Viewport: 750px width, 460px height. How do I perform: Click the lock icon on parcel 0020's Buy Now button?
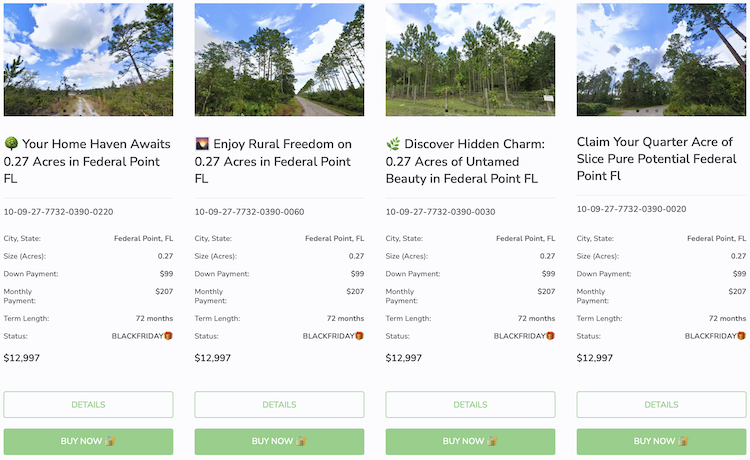[683, 441]
